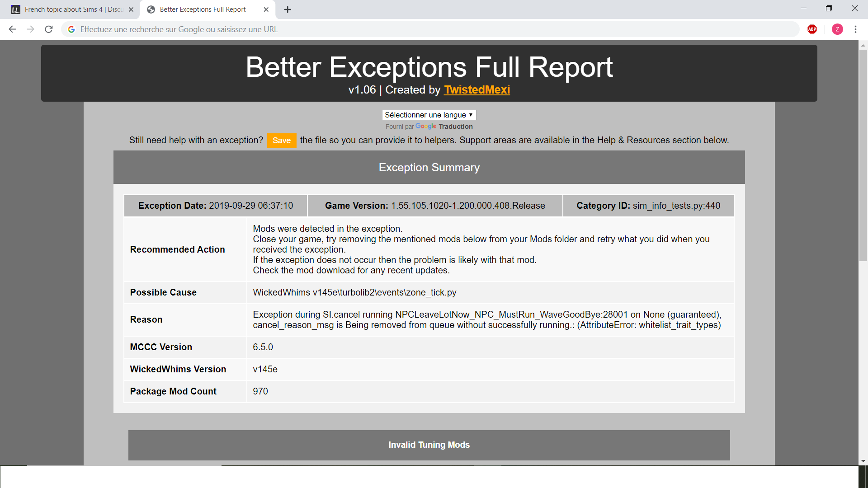The image size is (868, 488).
Task: Click the orange Save button
Action: pos(282,141)
